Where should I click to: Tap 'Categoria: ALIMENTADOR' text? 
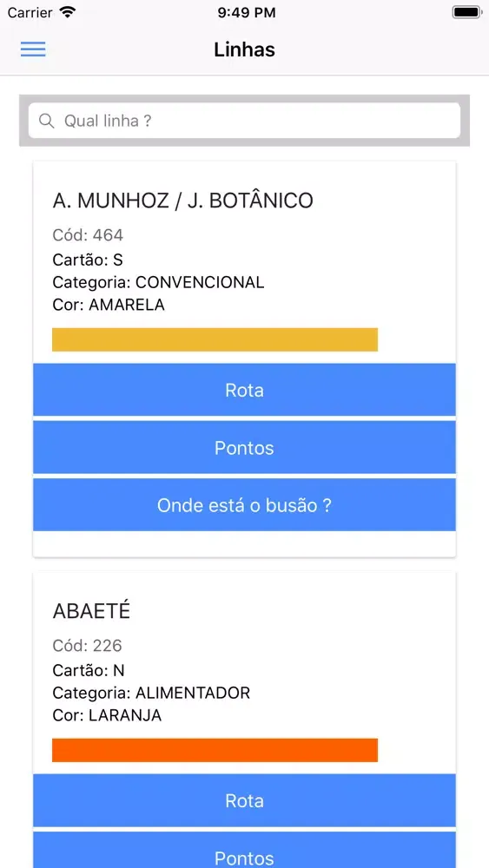pos(151,693)
